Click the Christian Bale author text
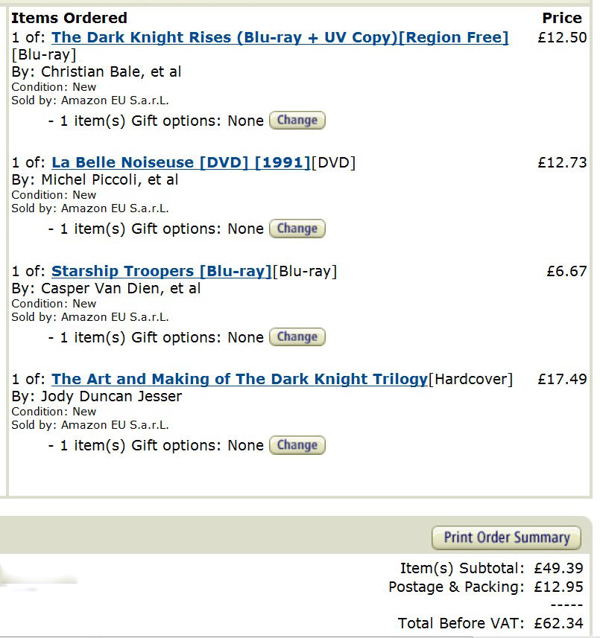Screen dimensions: 600x638 (96, 72)
